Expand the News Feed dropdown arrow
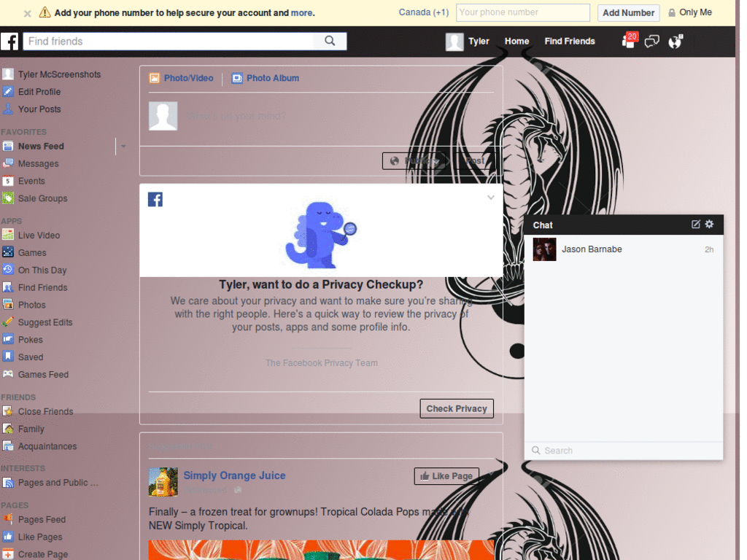The height and width of the screenshot is (560, 747). (123, 146)
